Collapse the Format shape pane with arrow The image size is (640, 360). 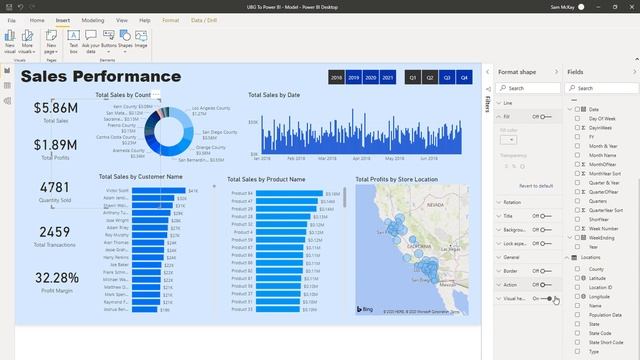point(556,72)
